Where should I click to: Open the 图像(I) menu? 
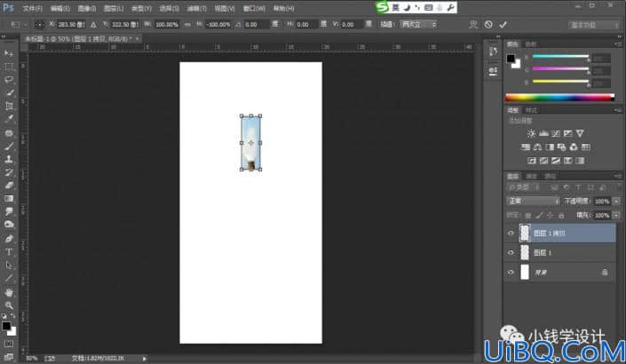[87, 8]
